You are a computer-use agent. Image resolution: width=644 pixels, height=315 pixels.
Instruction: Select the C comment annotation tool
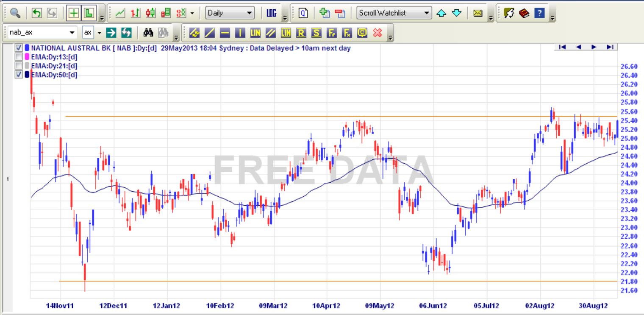coord(362,32)
